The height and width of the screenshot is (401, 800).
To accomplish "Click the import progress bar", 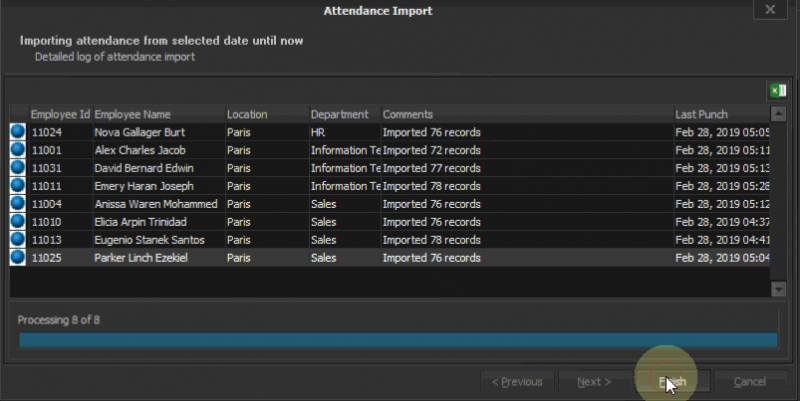I will point(398,340).
